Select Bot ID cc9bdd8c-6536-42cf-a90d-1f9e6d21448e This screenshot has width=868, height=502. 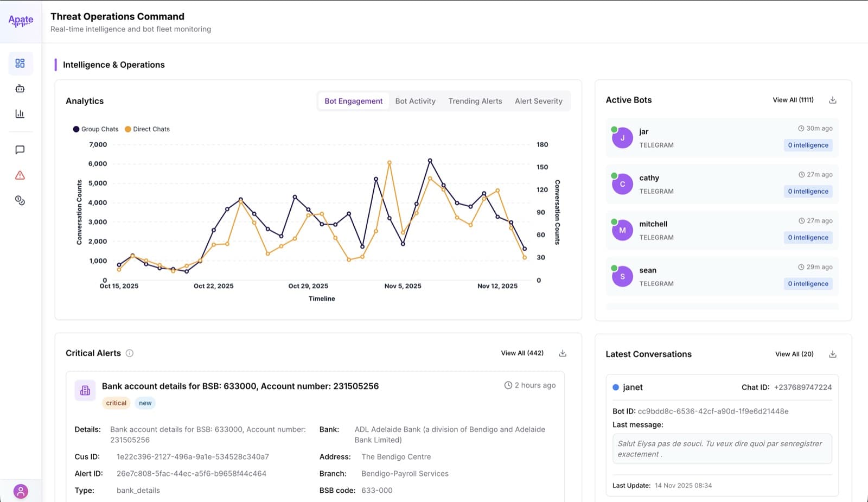pos(713,411)
